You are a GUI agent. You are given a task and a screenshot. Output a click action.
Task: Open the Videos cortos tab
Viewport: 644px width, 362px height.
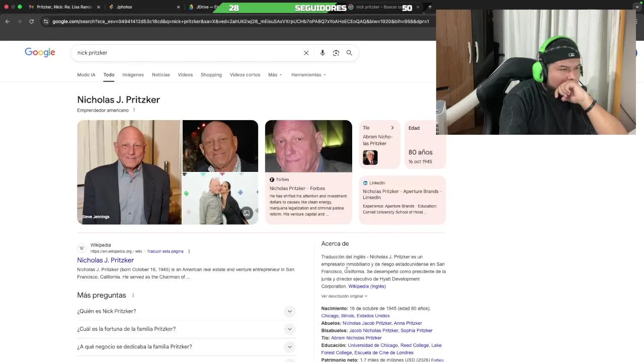[x=245, y=75]
